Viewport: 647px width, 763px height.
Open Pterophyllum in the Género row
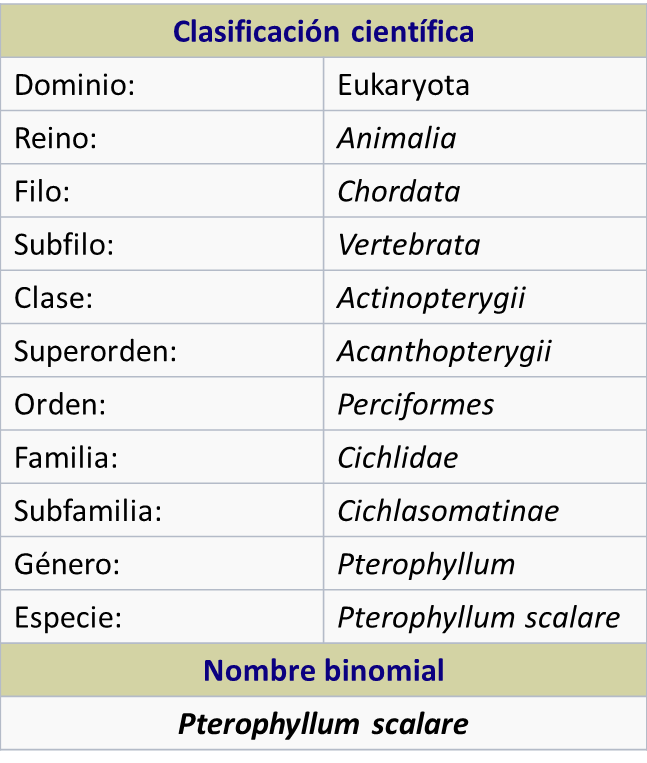pyautogui.click(x=426, y=564)
